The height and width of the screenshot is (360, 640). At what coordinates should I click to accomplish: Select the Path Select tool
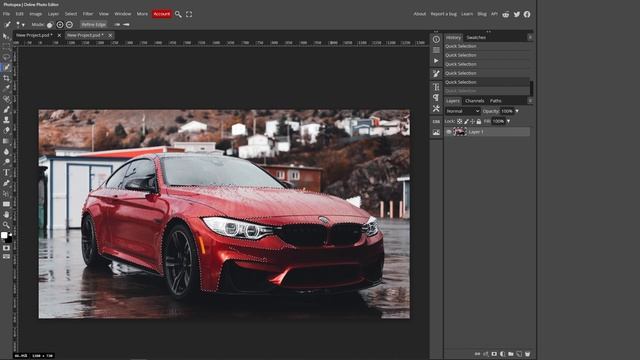click(6, 193)
